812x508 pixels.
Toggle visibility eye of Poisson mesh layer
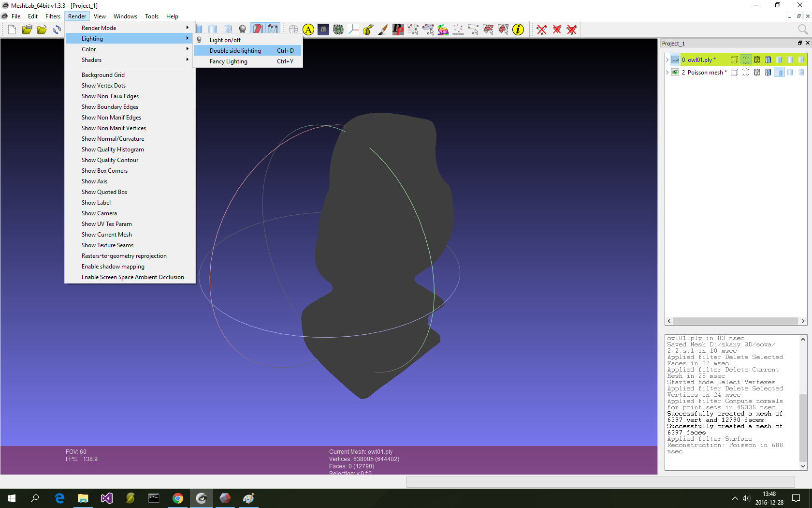pyautogui.click(x=675, y=72)
